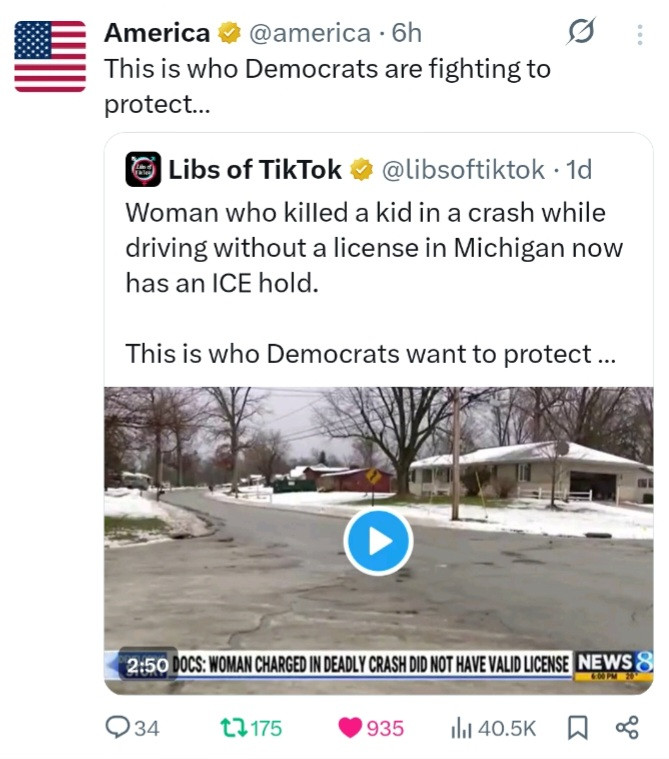
Task: Open the Libs of TikTok profile picture
Action: (x=142, y=170)
